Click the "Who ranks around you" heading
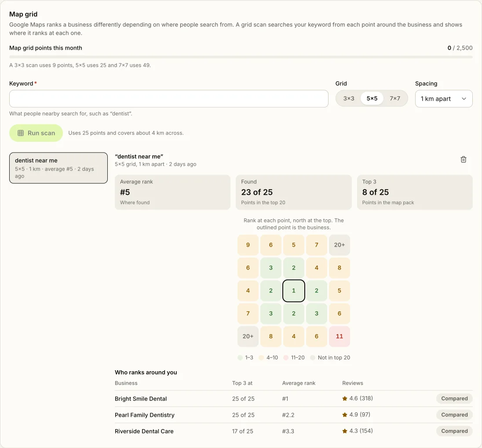 [146, 372]
